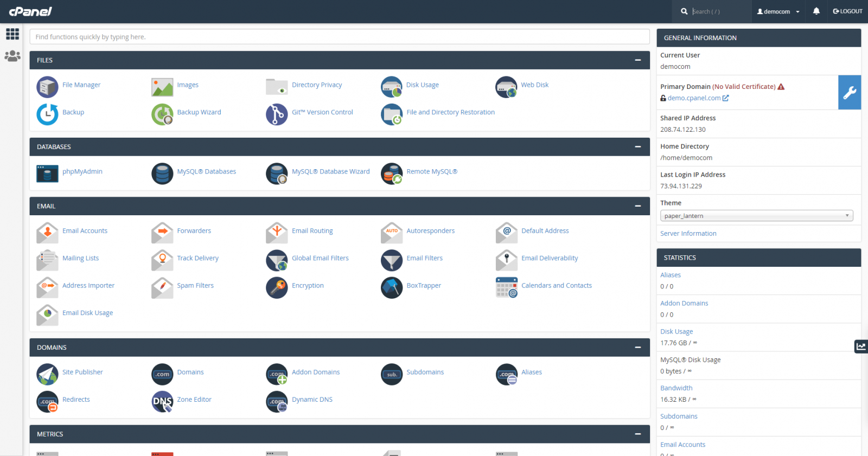Launch the phpMyAdmin icon
868x456 pixels.
tap(47, 174)
